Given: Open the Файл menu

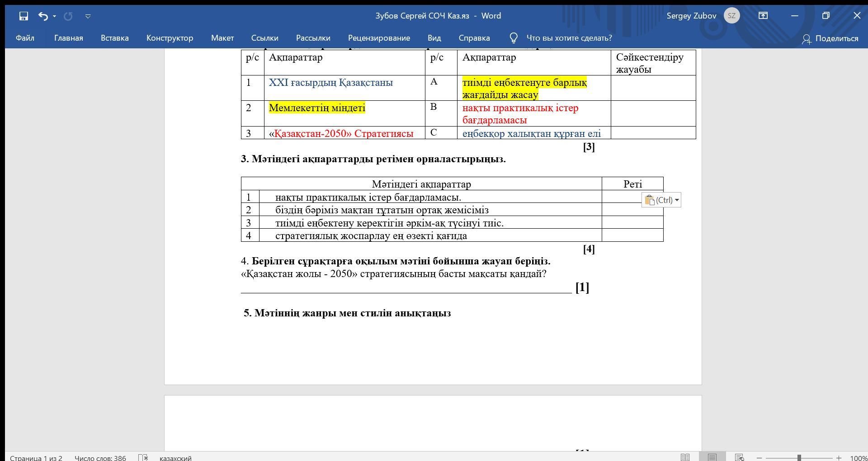Looking at the screenshot, I should (25, 38).
